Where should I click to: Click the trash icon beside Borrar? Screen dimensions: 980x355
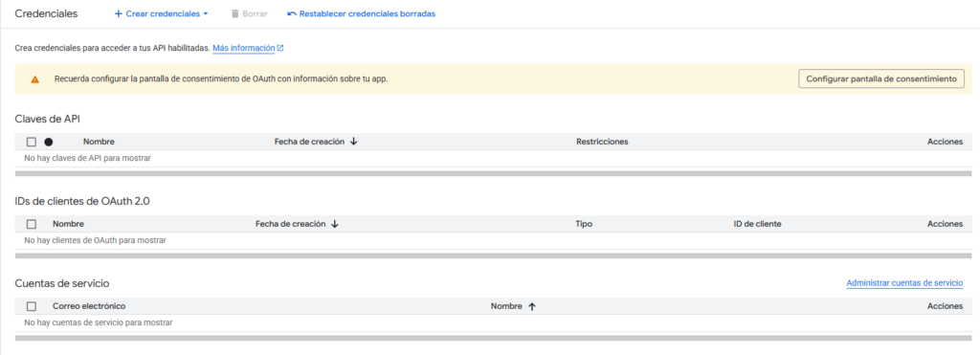pyautogui.click(x=235, y=13)
